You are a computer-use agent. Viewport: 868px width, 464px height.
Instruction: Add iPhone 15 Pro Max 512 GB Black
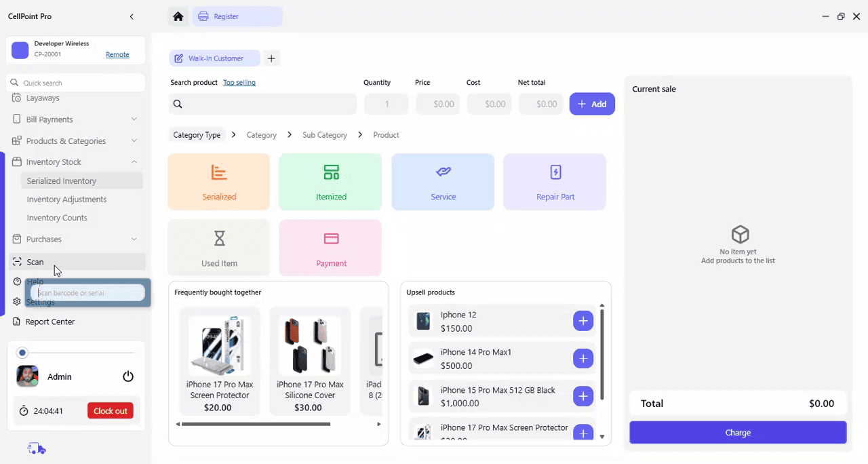(583, 395)
